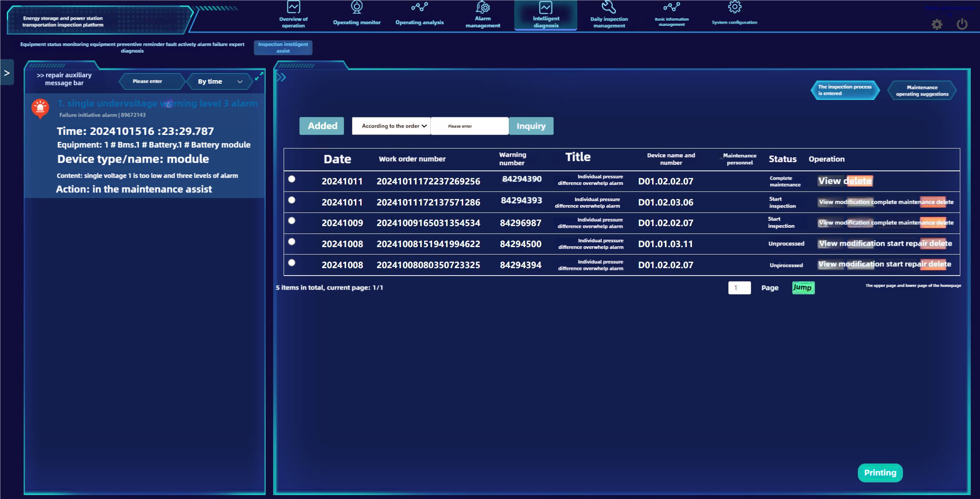
Task: Expand the left sidebar with the arrow tab
Action: tap(7, 73)
